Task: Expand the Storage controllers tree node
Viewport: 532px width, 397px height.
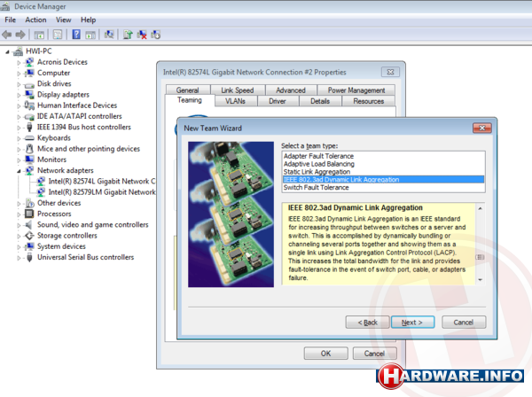Action: pos(19,236)
